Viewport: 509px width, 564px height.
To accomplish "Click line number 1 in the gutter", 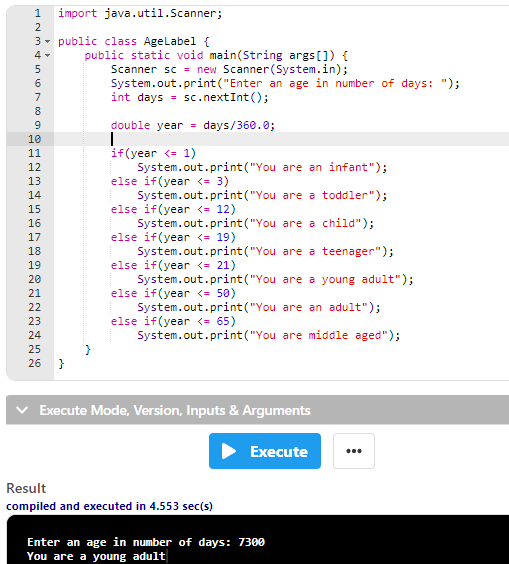I will click(x=37, y=14).
